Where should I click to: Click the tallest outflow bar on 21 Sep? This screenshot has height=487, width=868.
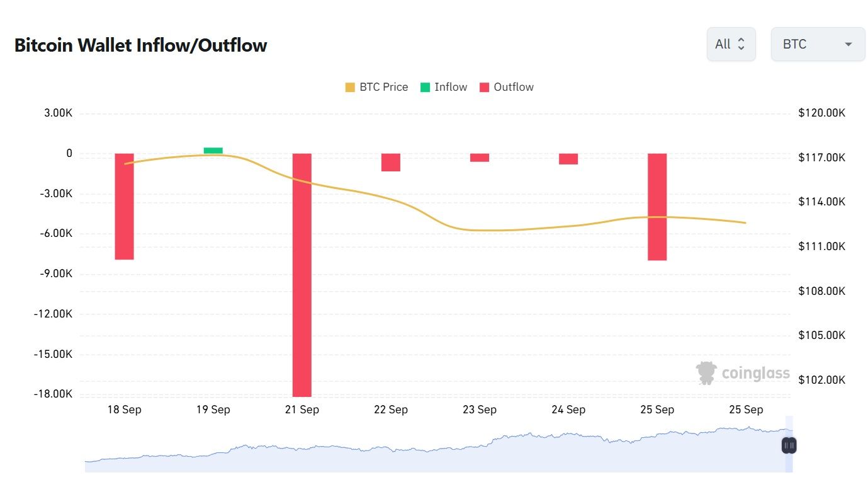click(x=302, y=271)
